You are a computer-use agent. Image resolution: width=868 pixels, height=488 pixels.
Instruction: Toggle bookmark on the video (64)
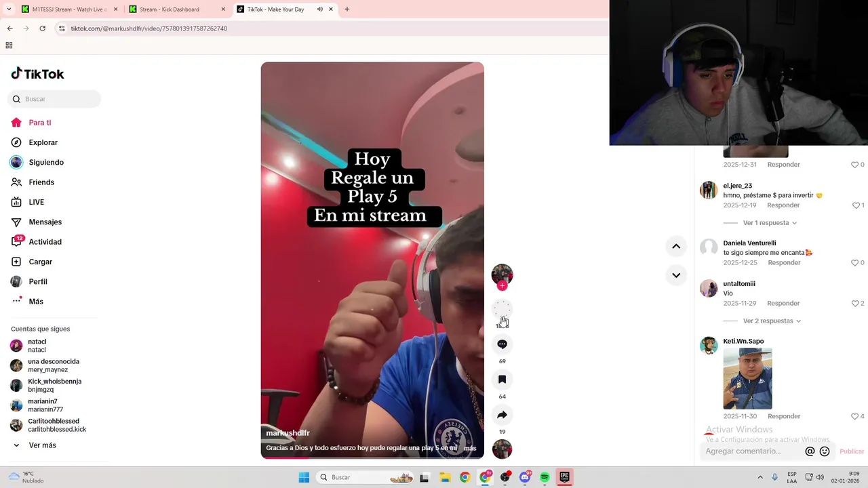tap(502, 380)
